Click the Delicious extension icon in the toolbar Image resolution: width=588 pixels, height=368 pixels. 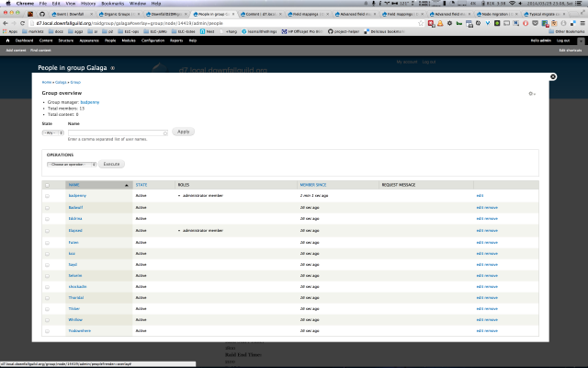click(x=572, y=23)
